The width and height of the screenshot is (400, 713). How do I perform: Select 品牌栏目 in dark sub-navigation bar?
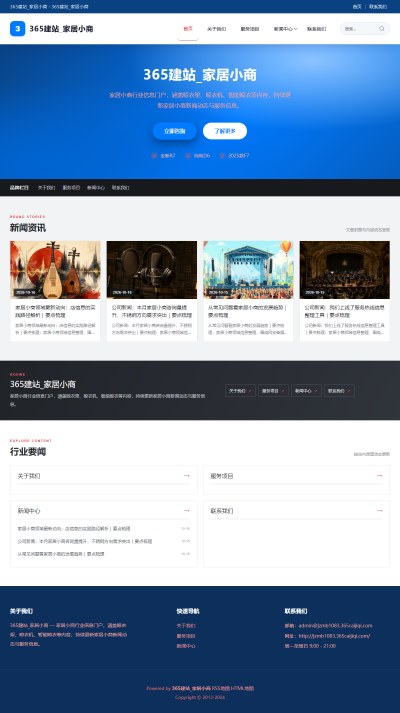click(19, 187)
